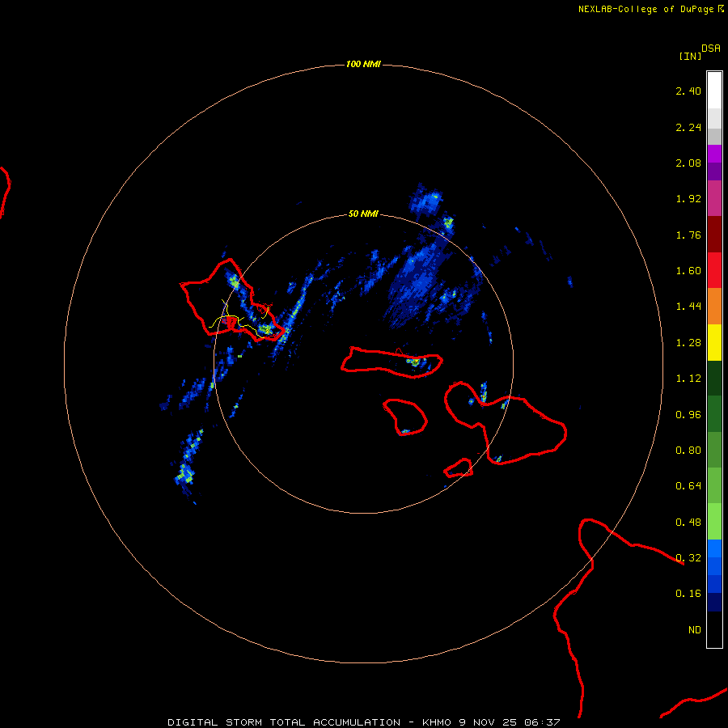
Task: Click the 2.24 legend value
Action: pyautogui.click(x=688, y=127)
